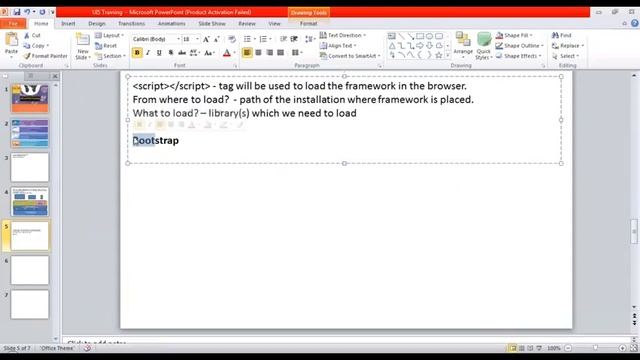Select slide 4 thumbnail
The width and height of the screenshot is (640, 360).
click(x=30, y=202)
